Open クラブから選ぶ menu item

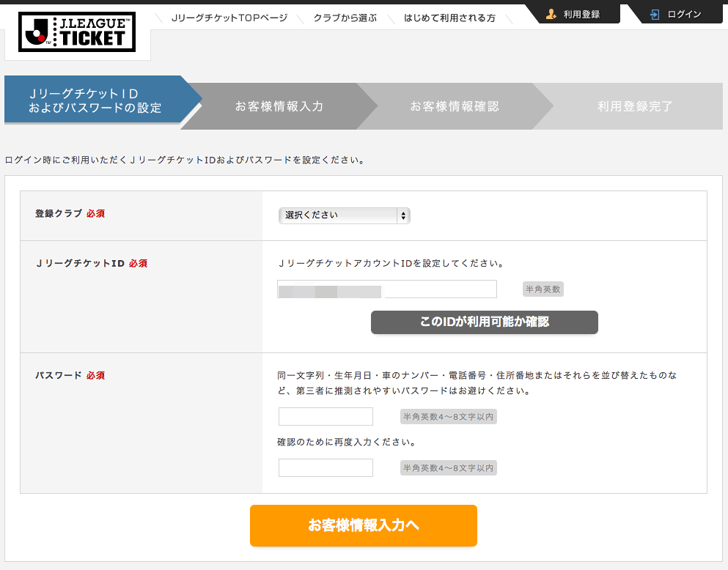tap(345, 18)
